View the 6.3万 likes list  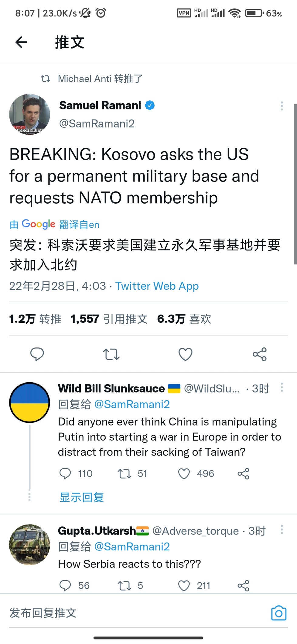[x=184, y=319]
